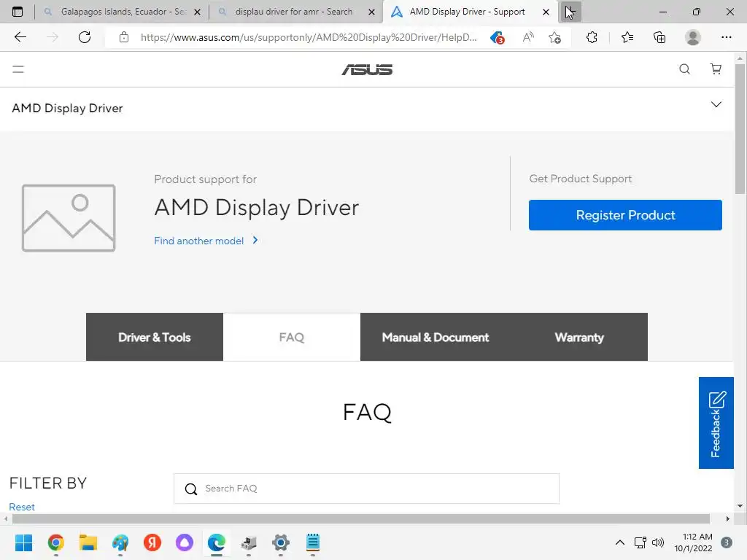Open the browser Extensions icon

(x=592, y=37)
